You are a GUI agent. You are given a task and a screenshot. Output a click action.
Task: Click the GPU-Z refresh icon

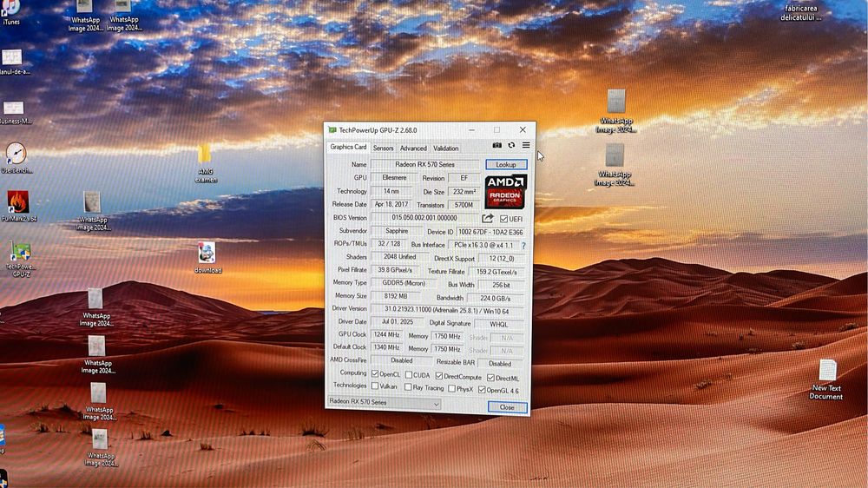(x=511, y=145)
